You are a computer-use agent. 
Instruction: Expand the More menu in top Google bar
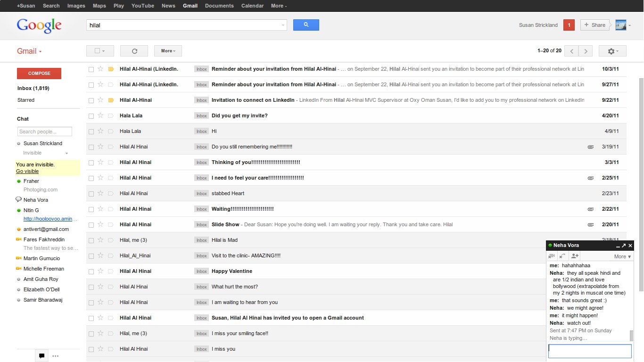tap(279, 6)
